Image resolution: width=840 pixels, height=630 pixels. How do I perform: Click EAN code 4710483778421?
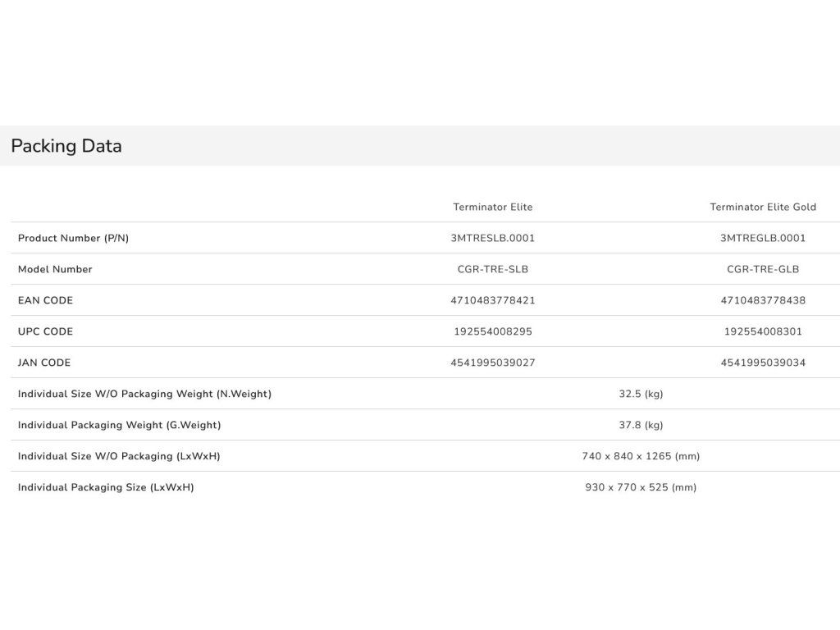[x=493, y=300]
